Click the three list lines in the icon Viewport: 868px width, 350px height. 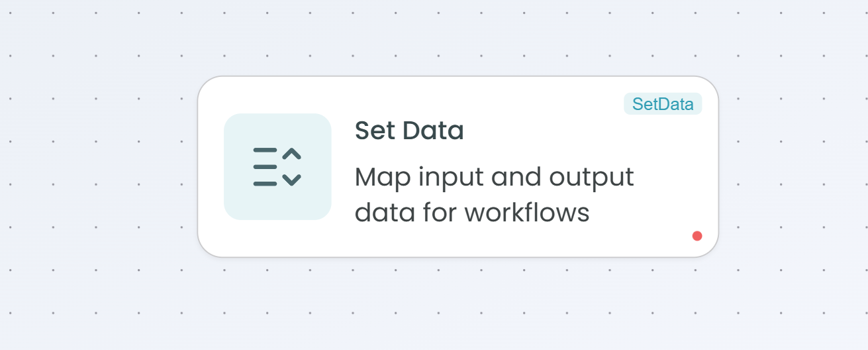pyautogui.click(x=265, y=166)
